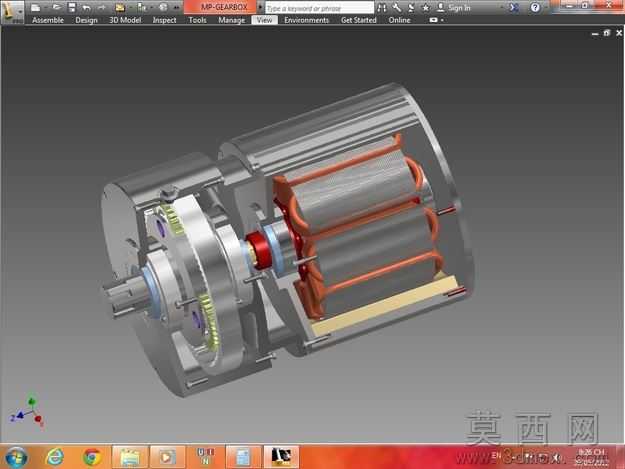Expand the dropdown arrow beside MP-GEARBOX title
Viewport: 625px width, 469px height.
tap(260, 8)
